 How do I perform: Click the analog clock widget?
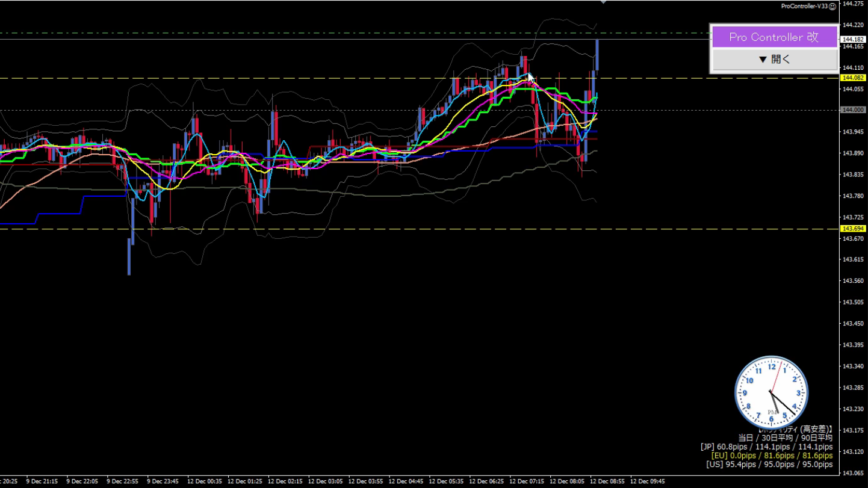click(x=771, y=392)
